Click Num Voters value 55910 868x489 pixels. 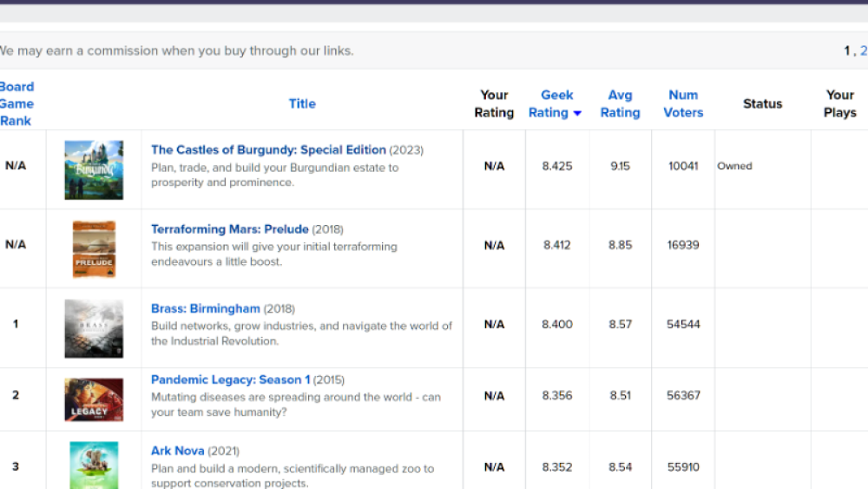pos(683,466)
